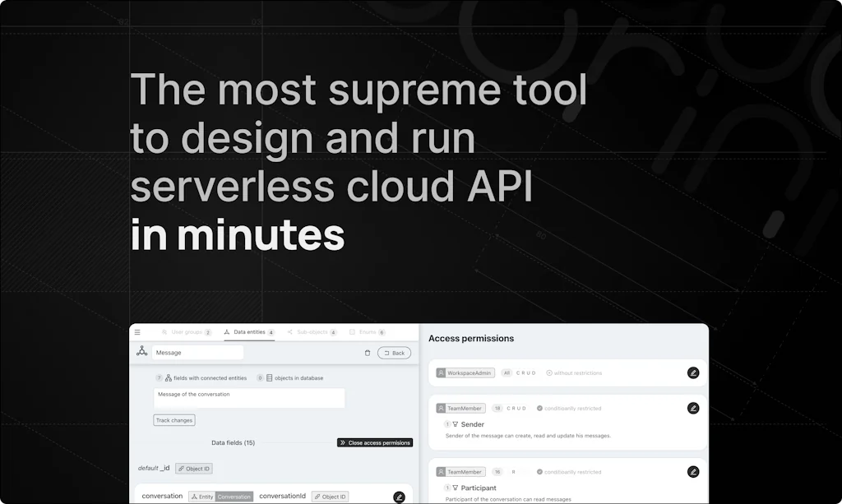This screenshot has width=842, height=504.
Task: Toggle the Conversation entity chip on conversation field
Action: (234, 497)
